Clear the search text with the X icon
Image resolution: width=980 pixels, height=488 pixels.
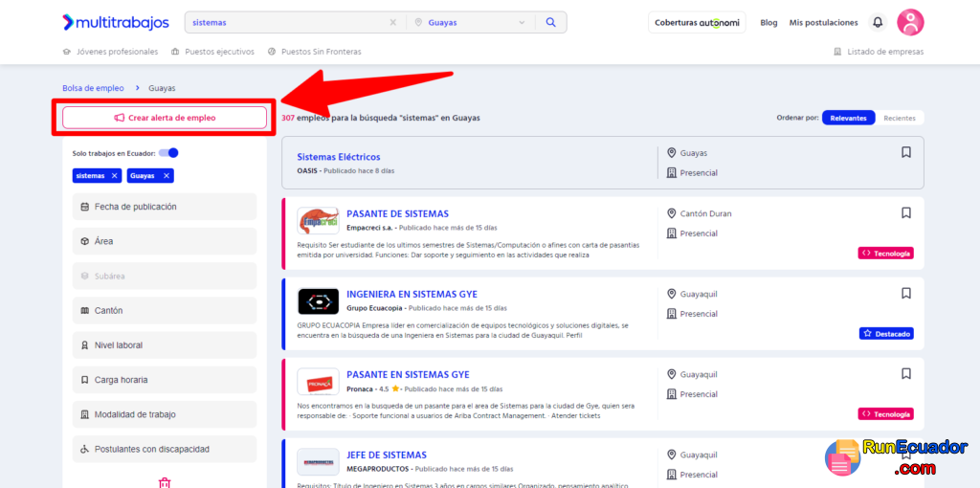pyautogui.click(x=392, y=22)
